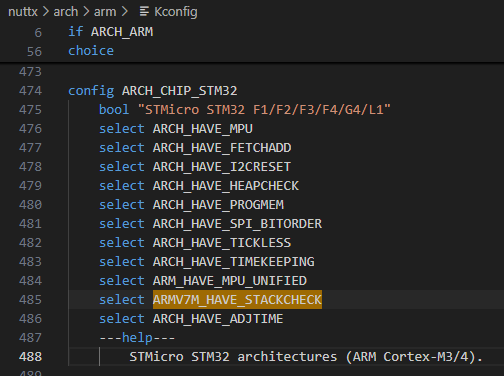504x376 pixels.
Task: Click line number 475 in the gutter
Action: (30, 110)
